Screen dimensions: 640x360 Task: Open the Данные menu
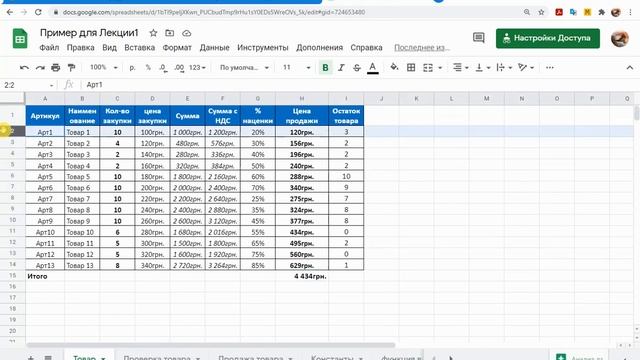click(x=215, y=48)
